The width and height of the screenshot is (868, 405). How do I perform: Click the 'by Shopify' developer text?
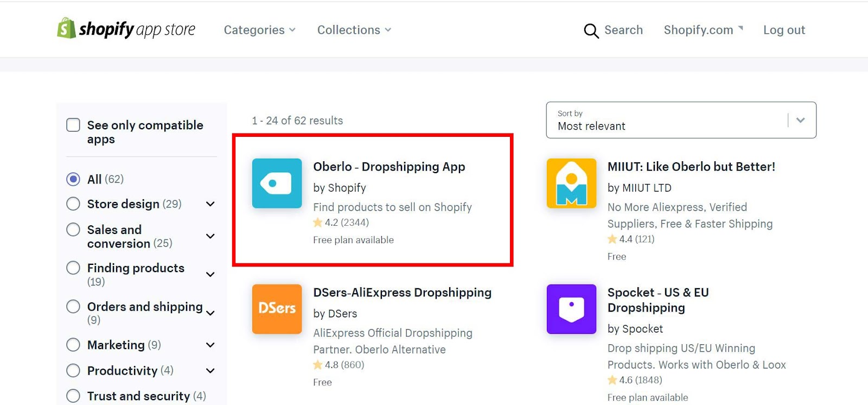(x=340, y=188)
